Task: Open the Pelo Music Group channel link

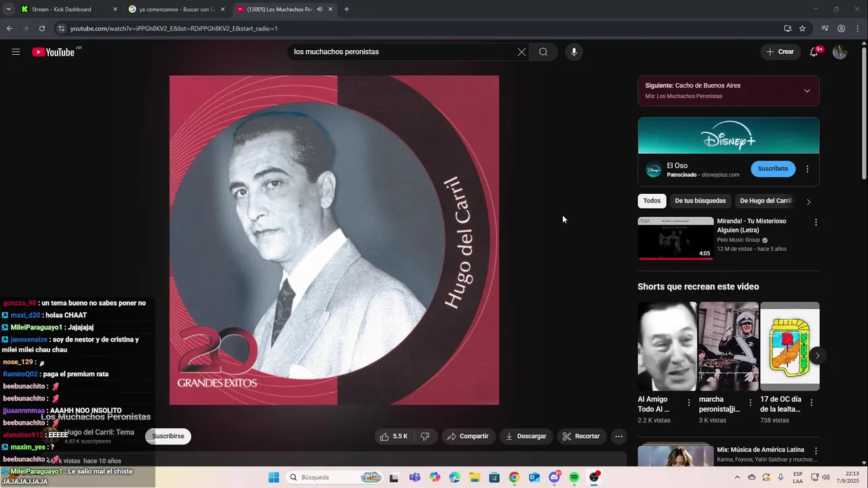Action: pyautogui.click(x=738, y=240)
